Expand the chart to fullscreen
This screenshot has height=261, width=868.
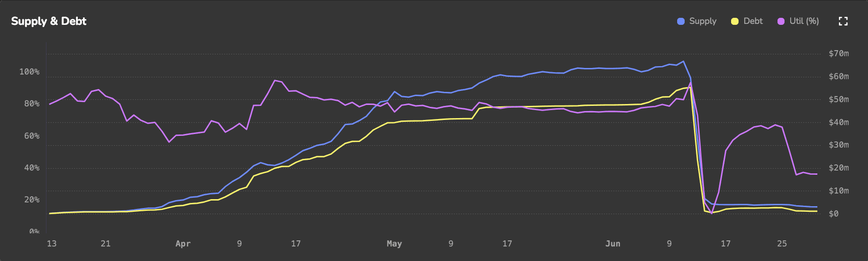tap(843, 21)
